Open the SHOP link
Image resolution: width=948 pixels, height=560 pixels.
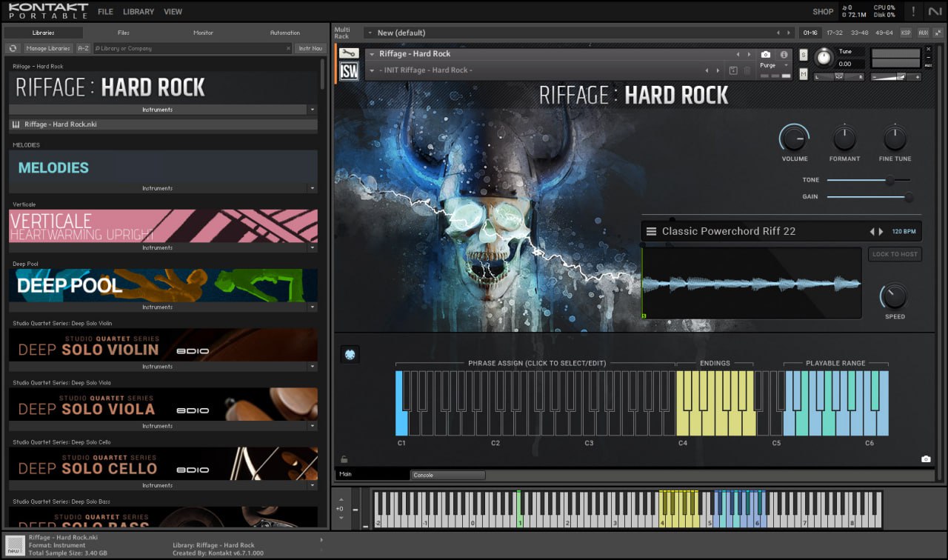(x=823, y=12)
